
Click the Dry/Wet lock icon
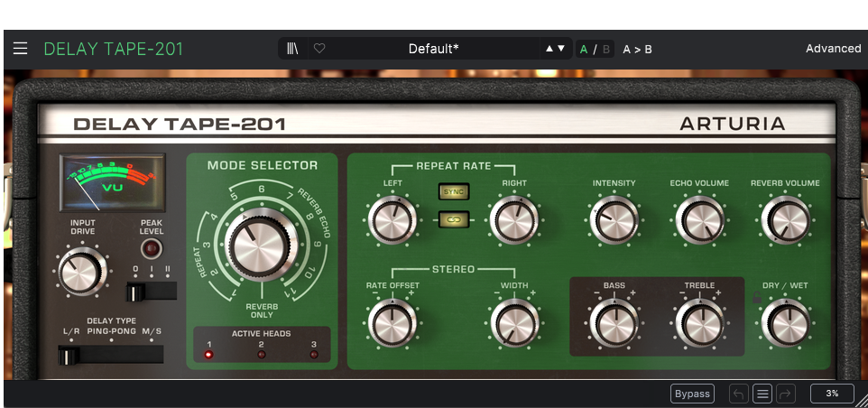(757, 298)
